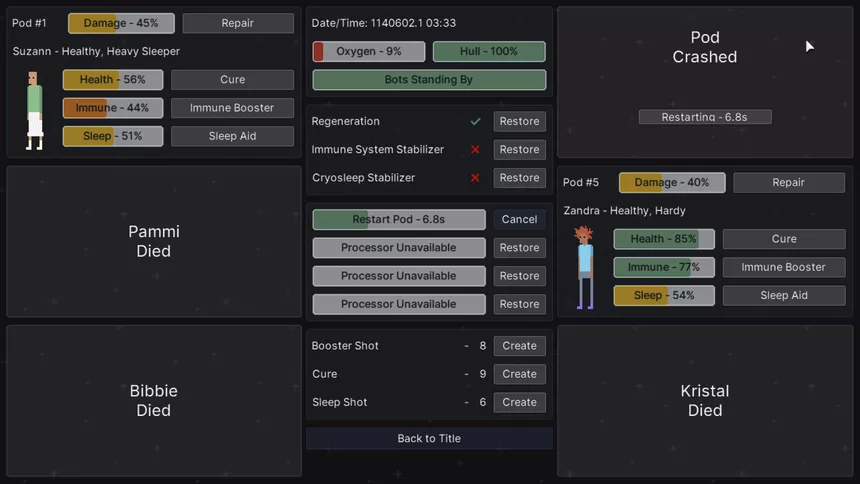Click Suzann's character sprite in Pod #1
The height and width of the screenshot is (484, 860).
click(34, 110)
